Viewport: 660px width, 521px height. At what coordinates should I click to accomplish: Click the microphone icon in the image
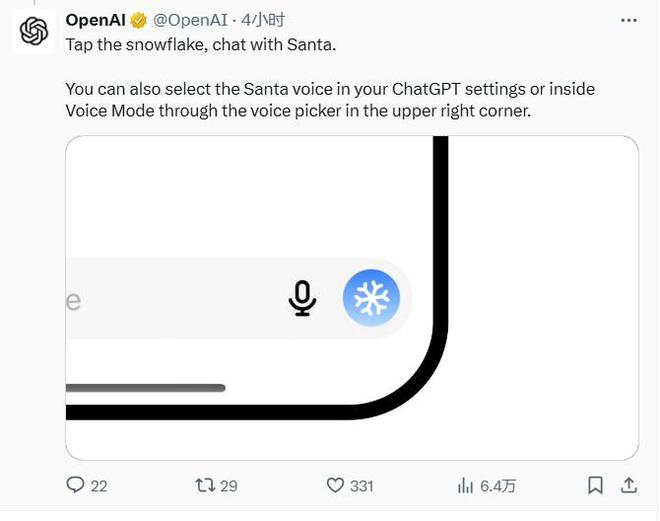[302, 298]
